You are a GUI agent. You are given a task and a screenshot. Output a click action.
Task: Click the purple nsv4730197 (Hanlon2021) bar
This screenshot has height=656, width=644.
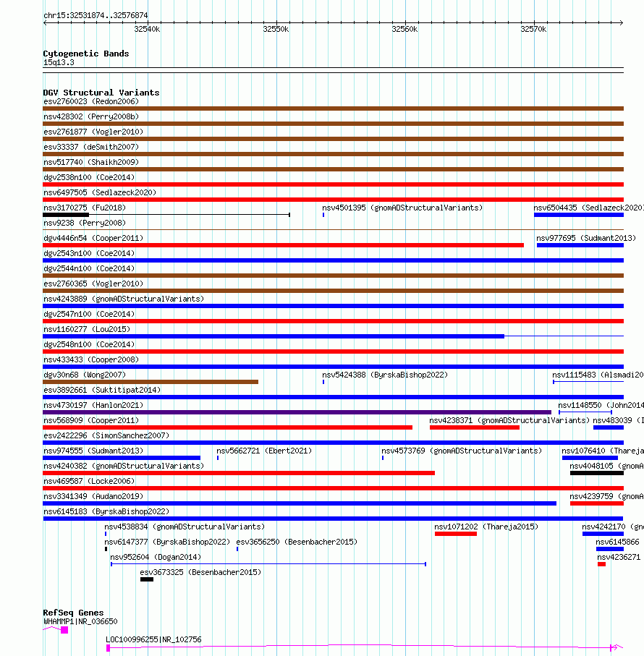pyautogui.click(x=297, y=412)
